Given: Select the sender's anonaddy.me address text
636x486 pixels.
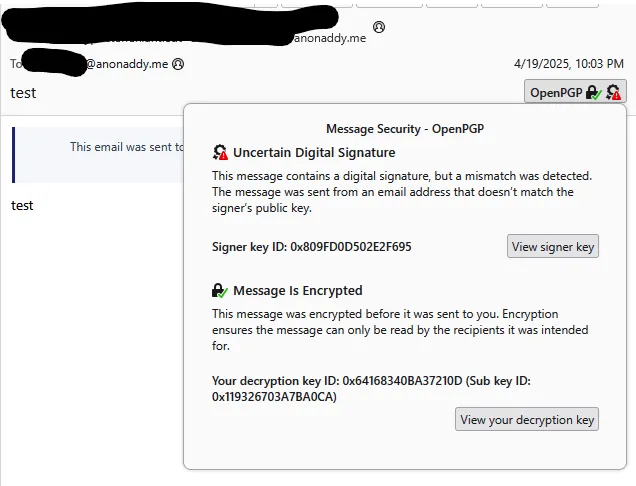Looking at the screenshot, I should 329,38.
